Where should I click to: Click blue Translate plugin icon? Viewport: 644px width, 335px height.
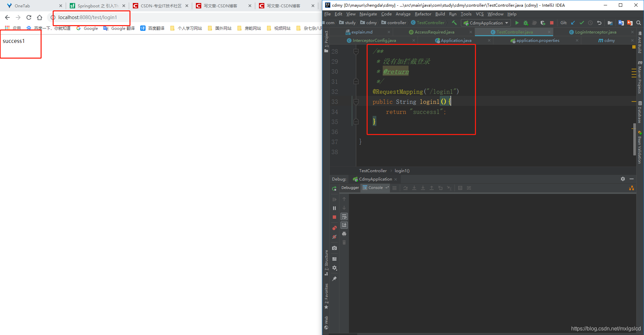click(x=621, y=23)
